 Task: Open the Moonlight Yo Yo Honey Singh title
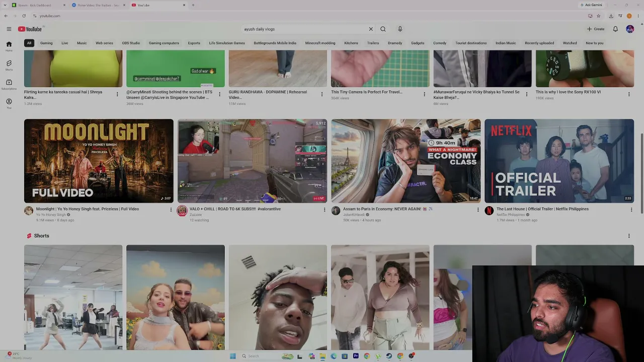click(88, 209)
